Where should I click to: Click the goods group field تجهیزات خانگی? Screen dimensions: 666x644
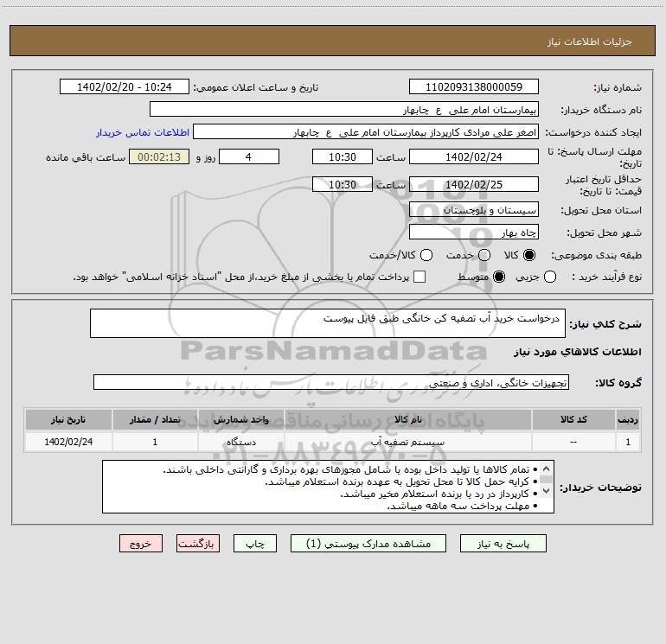pos(331,382)
